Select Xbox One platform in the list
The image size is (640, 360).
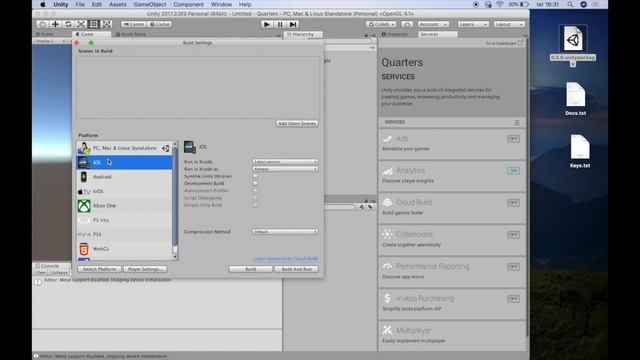coord(124,206)
